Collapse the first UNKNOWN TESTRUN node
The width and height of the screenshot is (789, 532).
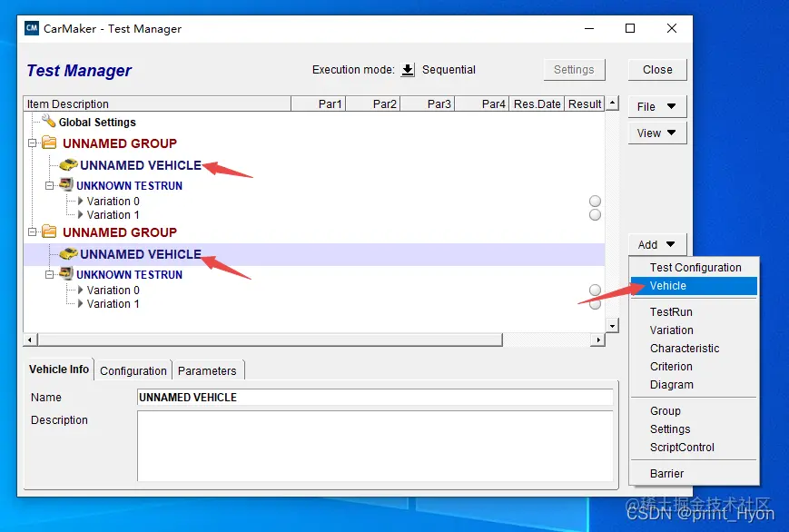[x=49, y=185]
